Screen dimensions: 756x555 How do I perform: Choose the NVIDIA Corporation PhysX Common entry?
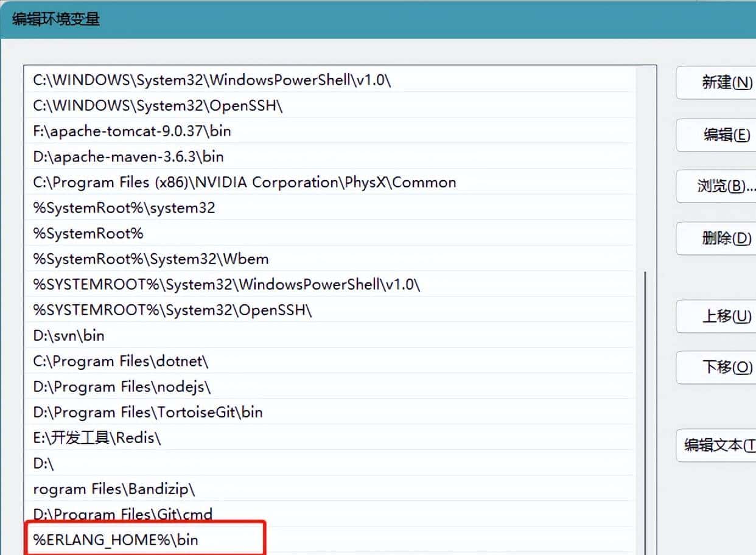pos(244,183)
